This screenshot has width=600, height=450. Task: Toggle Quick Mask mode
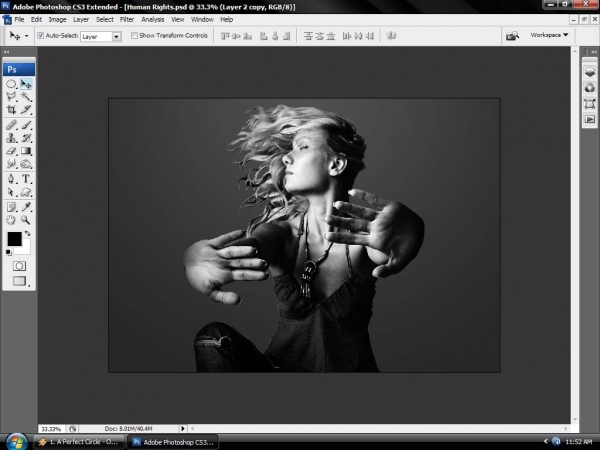[19, 266]
